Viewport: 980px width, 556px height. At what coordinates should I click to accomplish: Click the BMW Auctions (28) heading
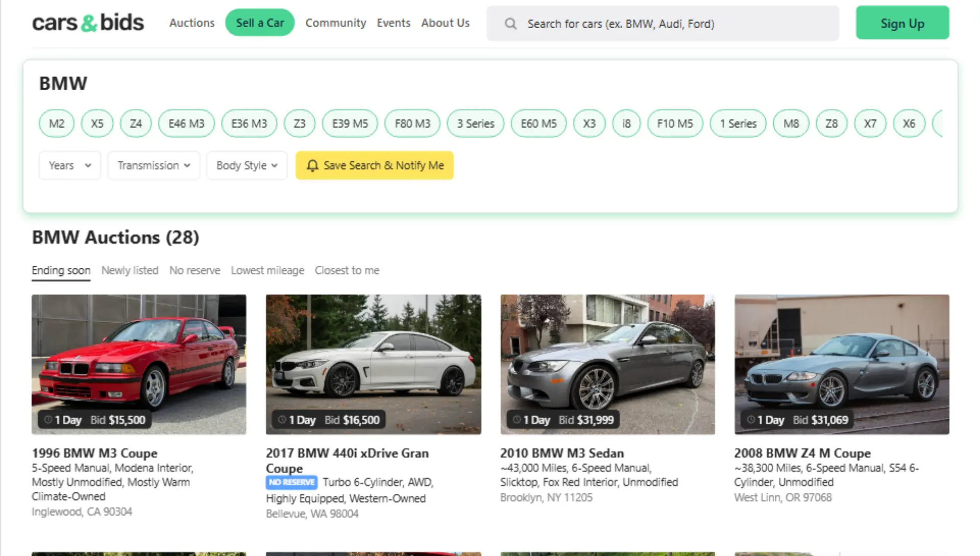pos(115,237)
